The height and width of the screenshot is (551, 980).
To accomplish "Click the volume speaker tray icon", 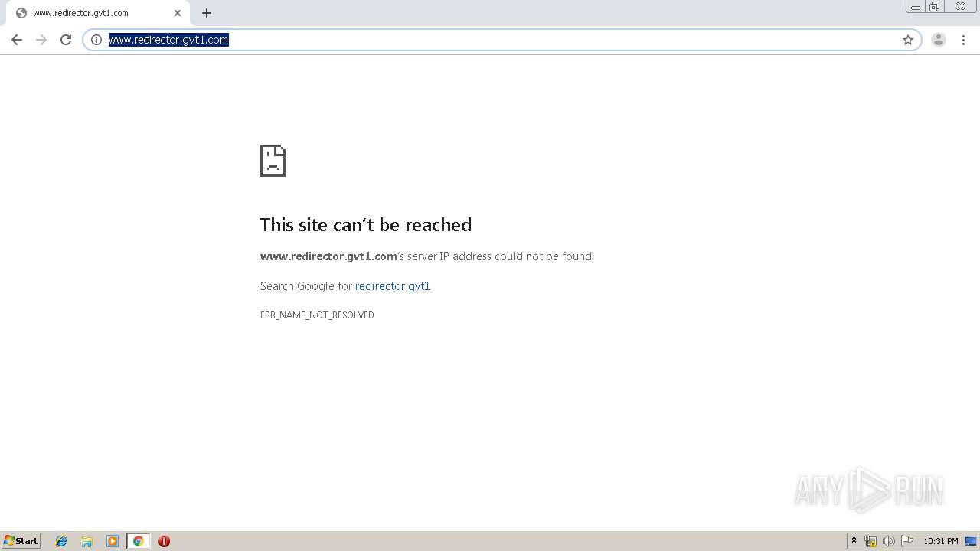I will pos(889,541).
